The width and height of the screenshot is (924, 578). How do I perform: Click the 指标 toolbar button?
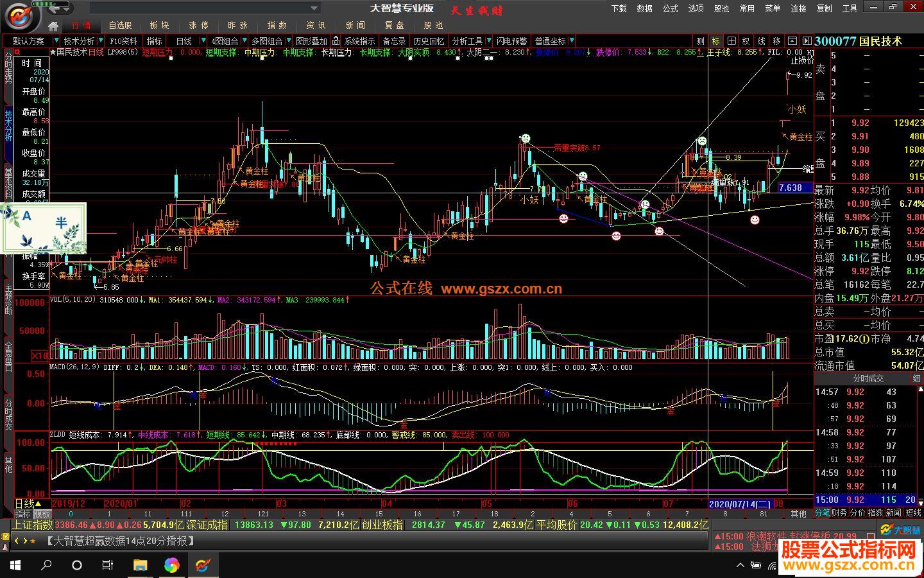click(155, 41)
